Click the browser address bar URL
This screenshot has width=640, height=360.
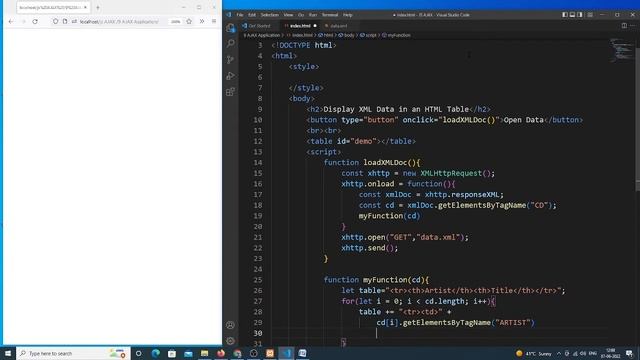coord(119,22)
